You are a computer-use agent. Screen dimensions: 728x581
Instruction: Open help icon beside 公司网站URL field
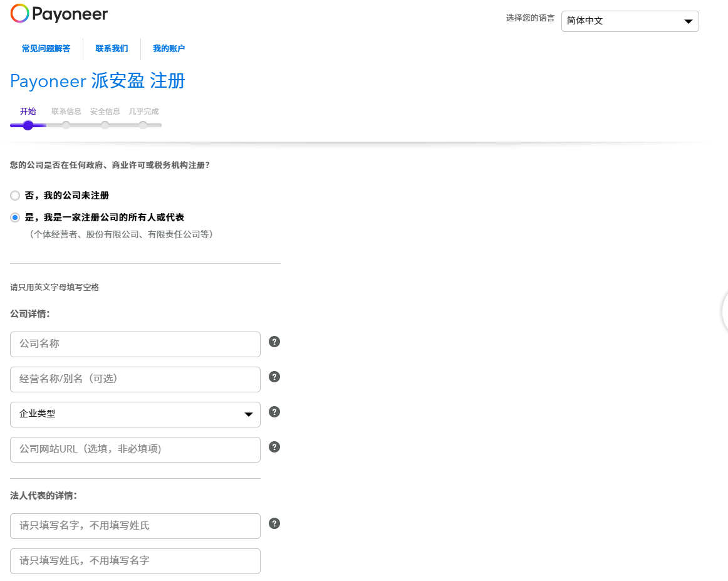point(274,448)
